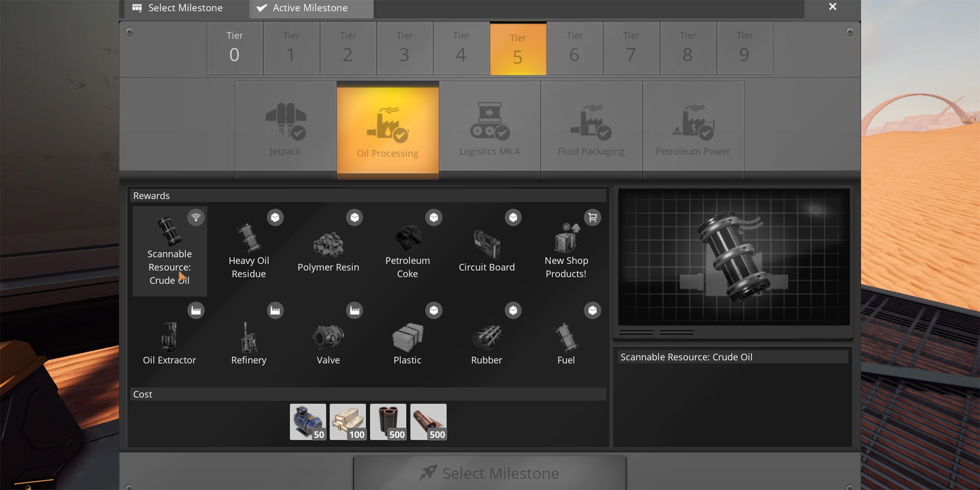The width and height of the screenshot is (980, 490).
Task: Select the Fuel reward icon
Action: (x=566, y=335)
